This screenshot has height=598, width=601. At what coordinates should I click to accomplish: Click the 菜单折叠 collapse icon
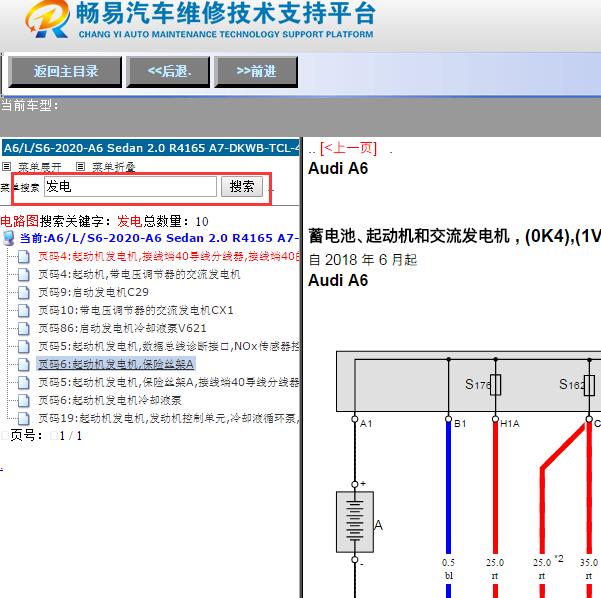80,166
